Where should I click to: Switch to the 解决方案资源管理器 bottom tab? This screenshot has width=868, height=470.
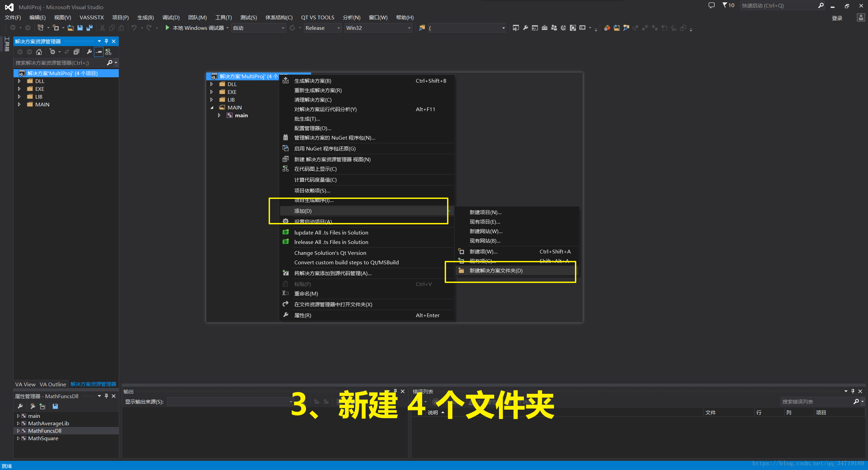93,384
